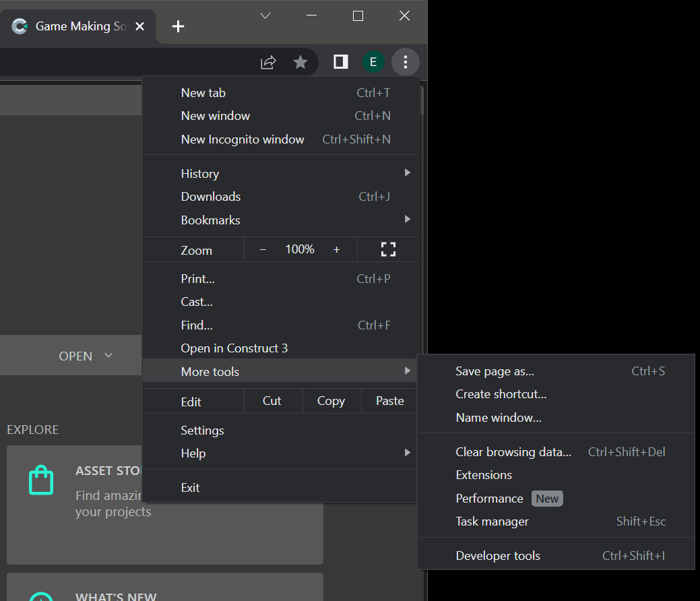Open a New Incognito window

coord(281,139)
